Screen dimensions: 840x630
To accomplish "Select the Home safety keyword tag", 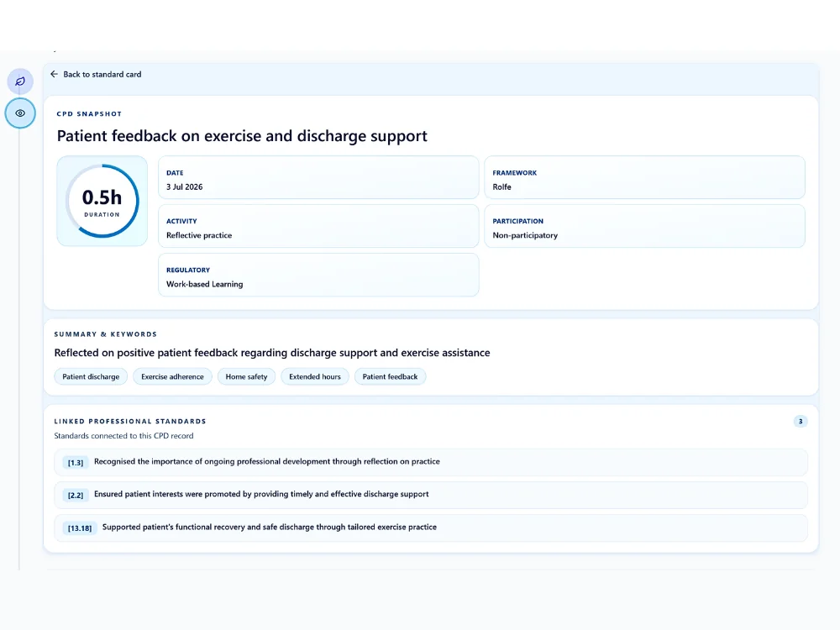I will click(x=246, y=376).
